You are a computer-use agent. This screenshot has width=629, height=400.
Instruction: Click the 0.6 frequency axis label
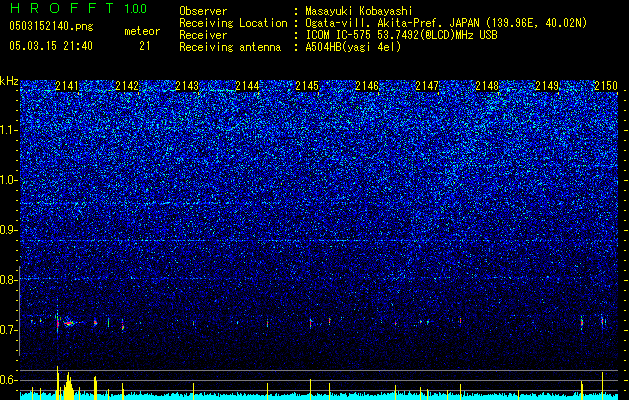pos(9,380)
